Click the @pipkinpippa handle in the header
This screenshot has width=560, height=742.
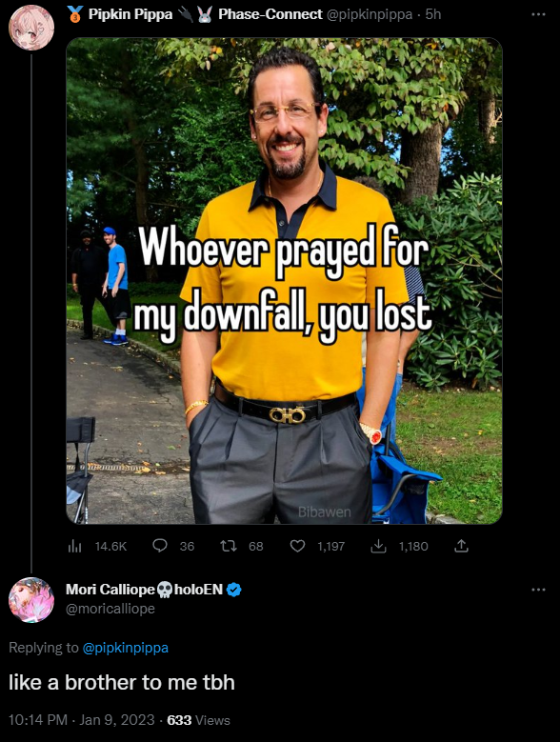click(x=370, y=14)
